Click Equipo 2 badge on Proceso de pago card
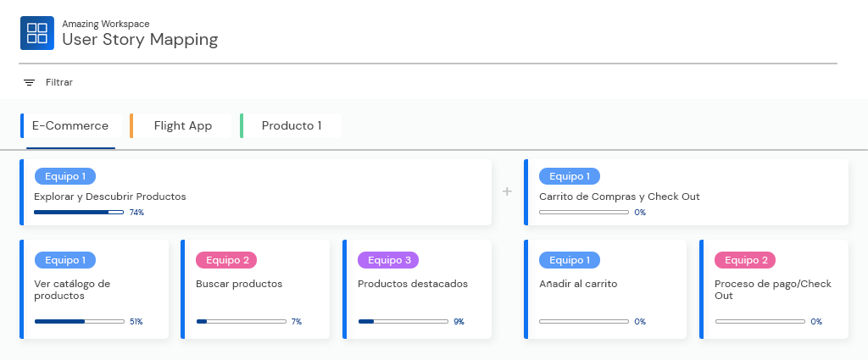Viewport: 868px width, 360px height. 745,260
